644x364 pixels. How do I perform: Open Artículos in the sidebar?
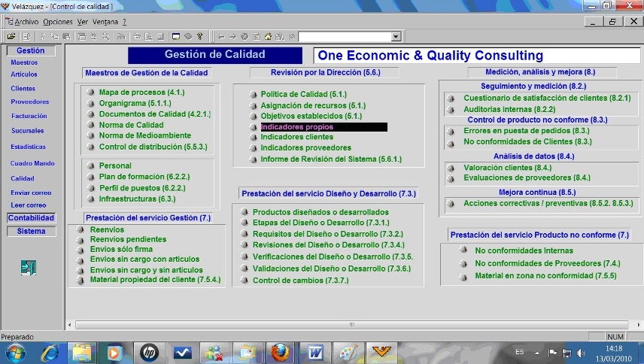coord(24,74)
